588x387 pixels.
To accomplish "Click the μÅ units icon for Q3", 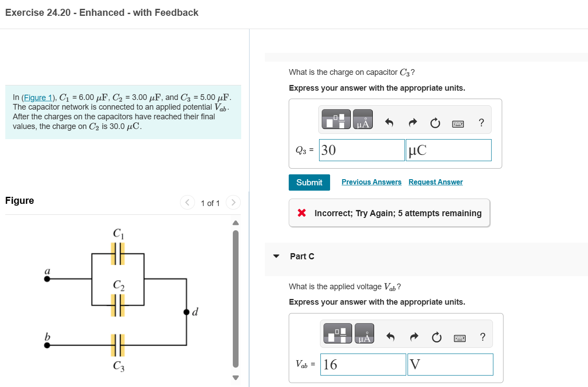I will point(364,119).
